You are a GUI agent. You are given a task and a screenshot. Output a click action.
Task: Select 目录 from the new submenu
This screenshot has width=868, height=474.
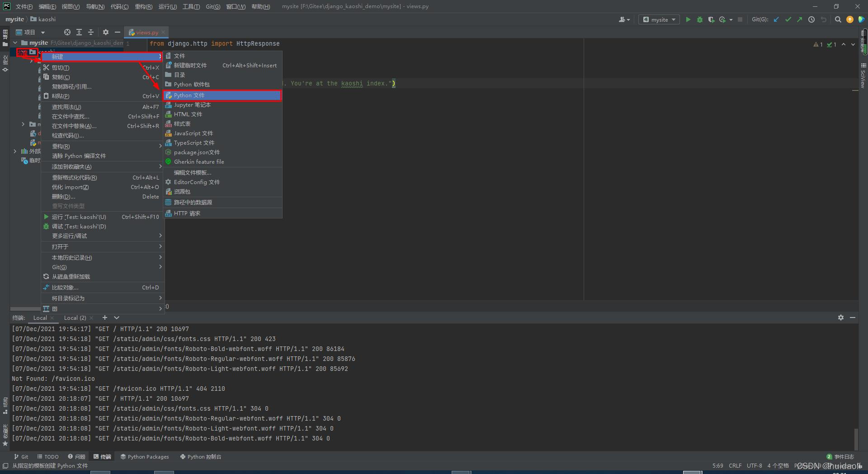(222, 75)
